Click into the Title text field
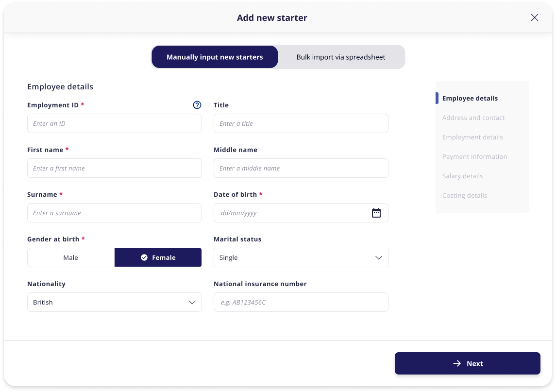 pyautogui.click(x=301, y=123)
